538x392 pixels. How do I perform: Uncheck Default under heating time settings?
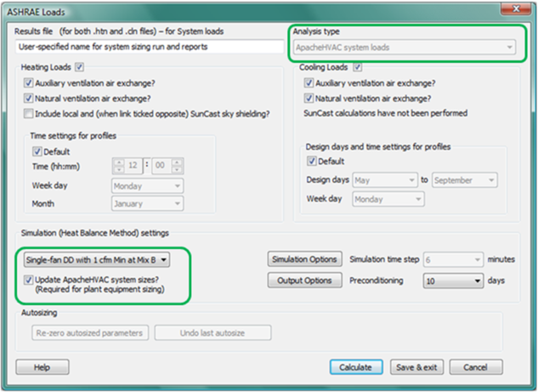pos(37,152)
